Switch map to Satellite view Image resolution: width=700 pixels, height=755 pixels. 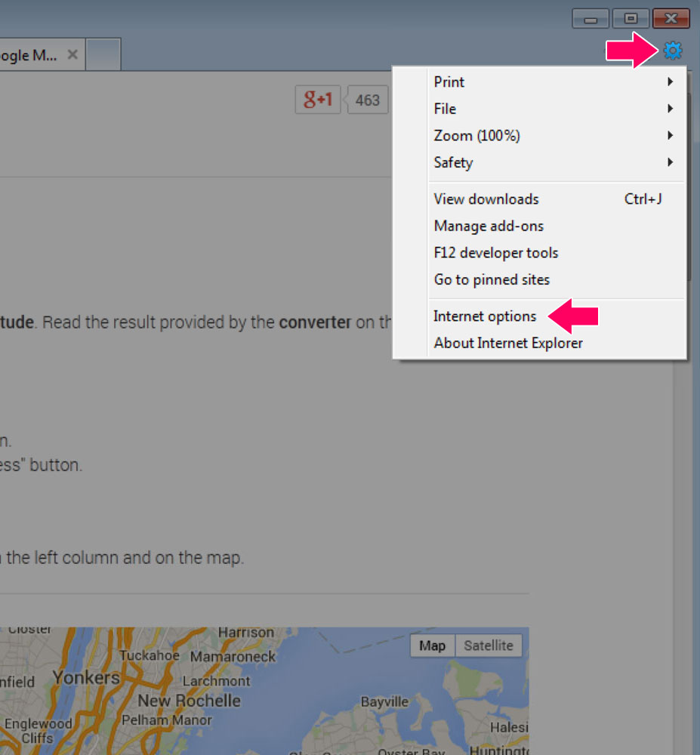(488, 646)
